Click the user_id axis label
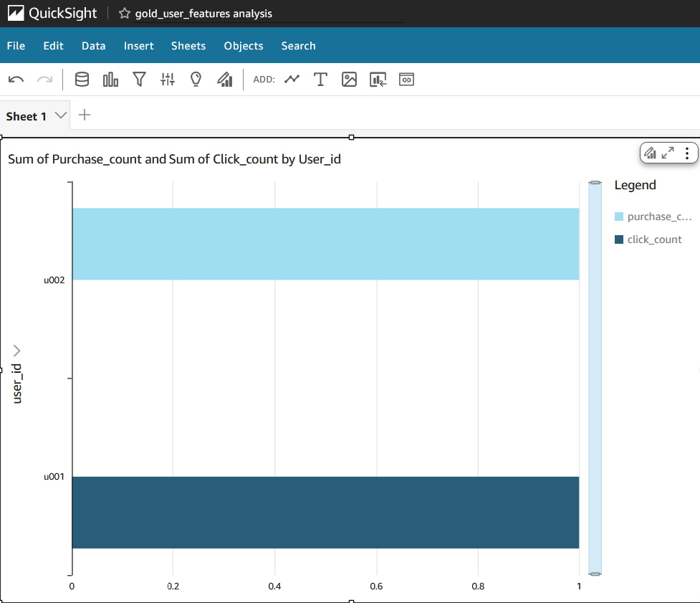700x603 pixels. pyautogui.click(x=17, y=384)
